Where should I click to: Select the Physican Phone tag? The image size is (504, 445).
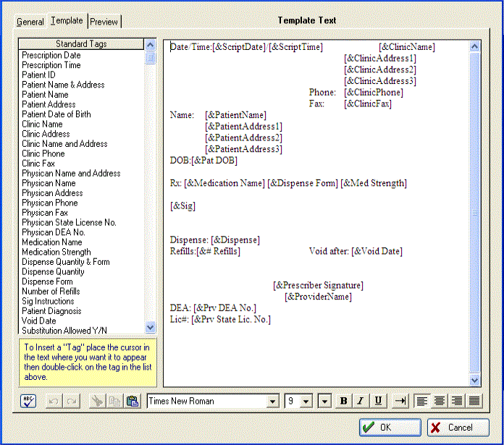tap(49, 203)
